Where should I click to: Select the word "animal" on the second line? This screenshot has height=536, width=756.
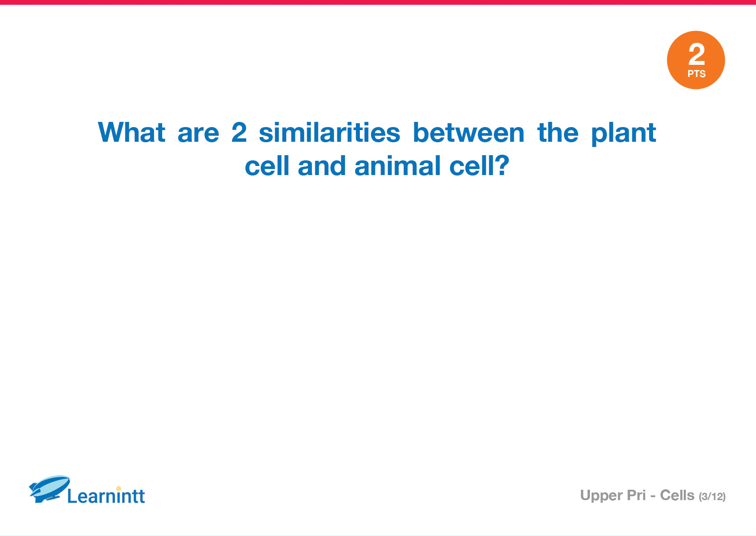click(x=397, y=166)
